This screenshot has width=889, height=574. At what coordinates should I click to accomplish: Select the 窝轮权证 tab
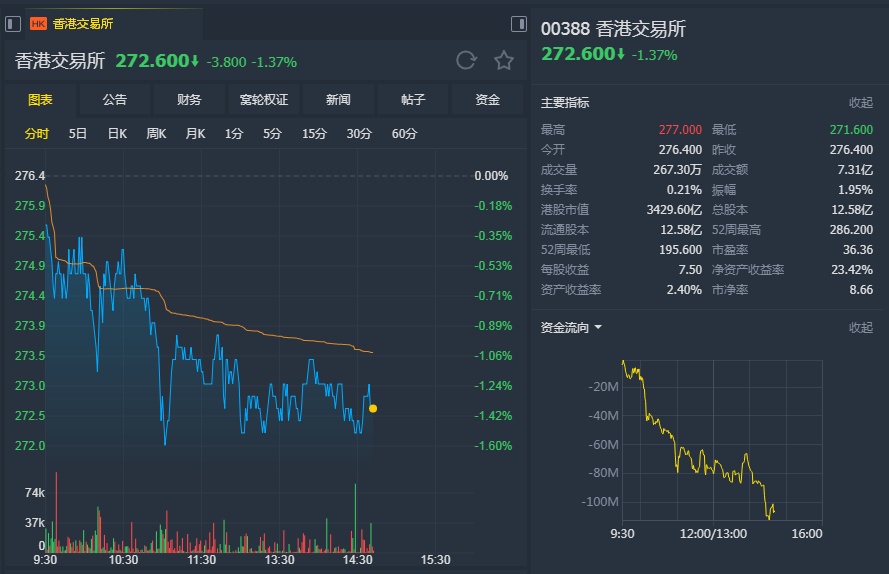264,99
